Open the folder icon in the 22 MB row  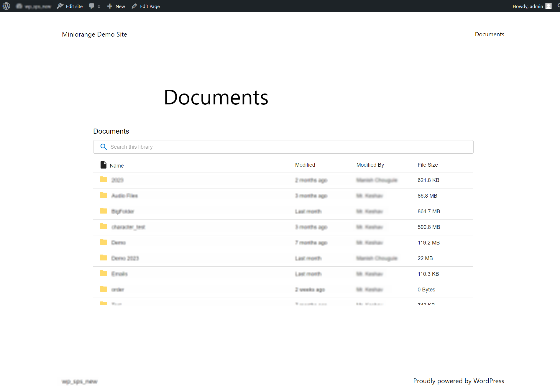pos(104,258)
